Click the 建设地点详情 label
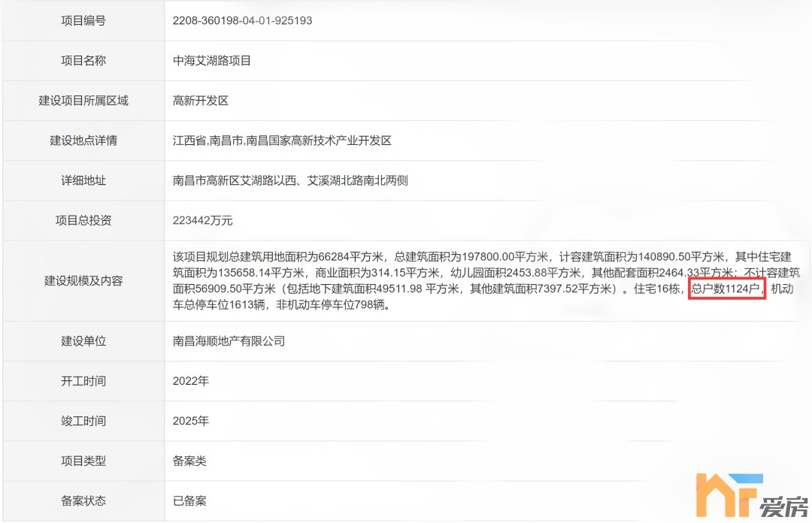The height and width of the screenshot is (523, 812). [x=83, y=141]
